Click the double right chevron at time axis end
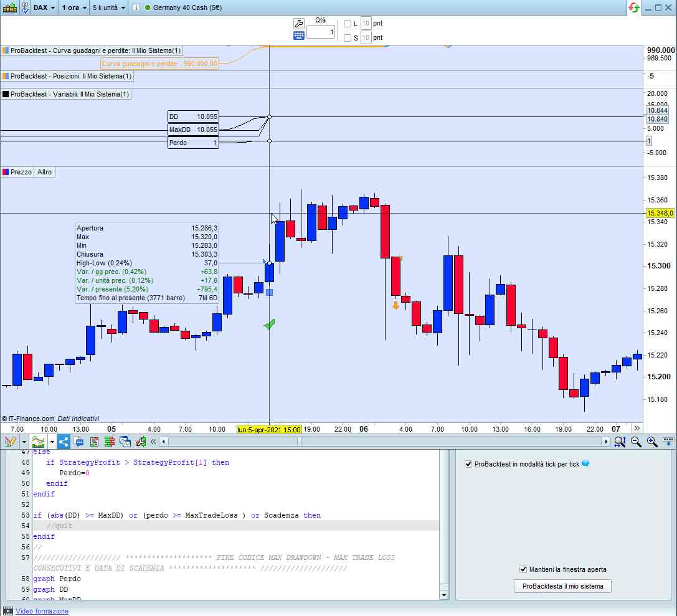This screenshot has height=616, width=677. tap(637, 429)
